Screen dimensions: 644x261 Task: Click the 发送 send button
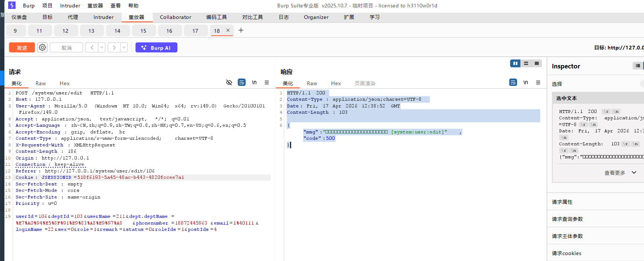[22, 48]
